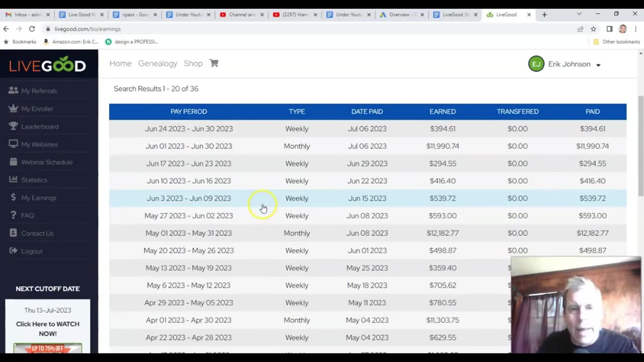Click the EJ user avatar circle
The height and width of the screenshot is (362, 644).
[x=536, y=64]
